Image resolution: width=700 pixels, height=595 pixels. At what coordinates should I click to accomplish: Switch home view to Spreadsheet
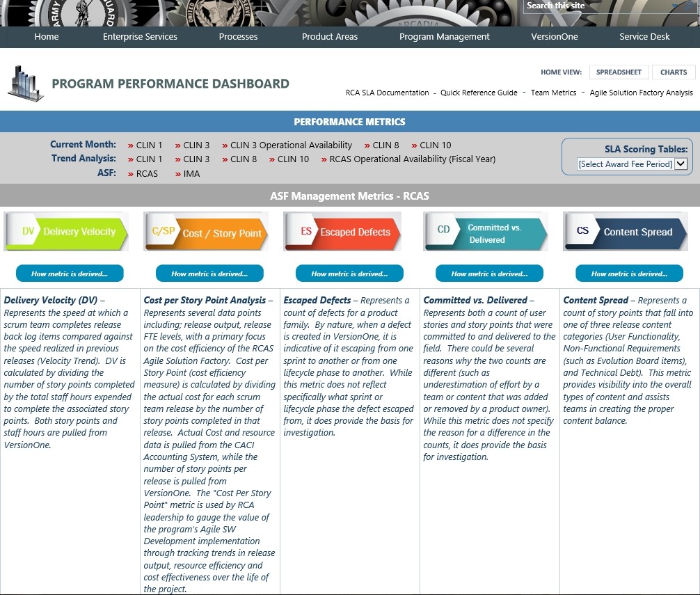tap(619, 72)
